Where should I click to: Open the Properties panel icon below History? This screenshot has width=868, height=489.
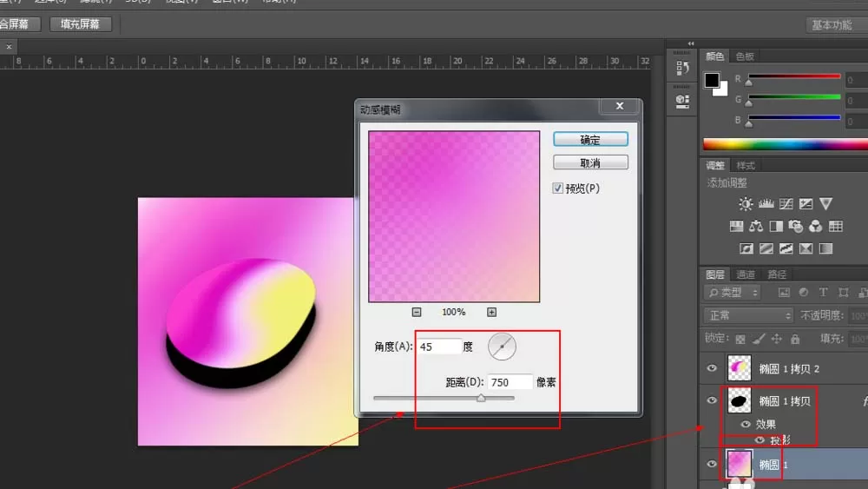[682, 102]
